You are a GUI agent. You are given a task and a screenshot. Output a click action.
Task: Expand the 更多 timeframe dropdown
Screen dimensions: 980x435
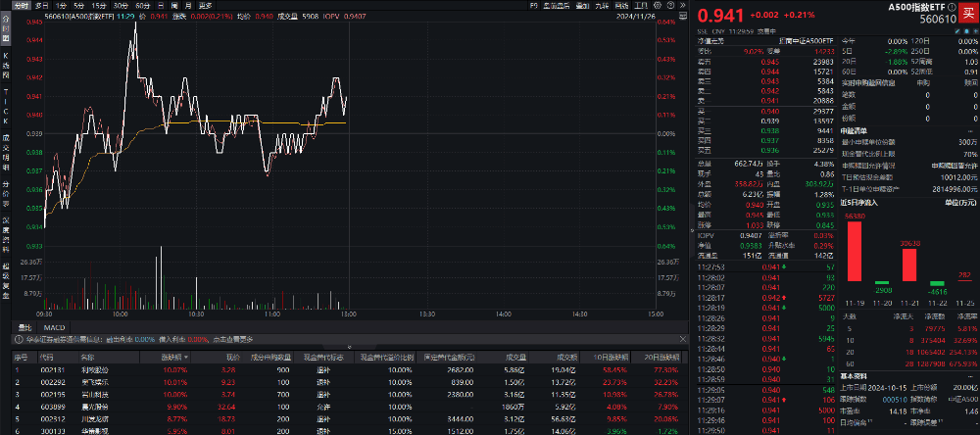click(205, 5)
